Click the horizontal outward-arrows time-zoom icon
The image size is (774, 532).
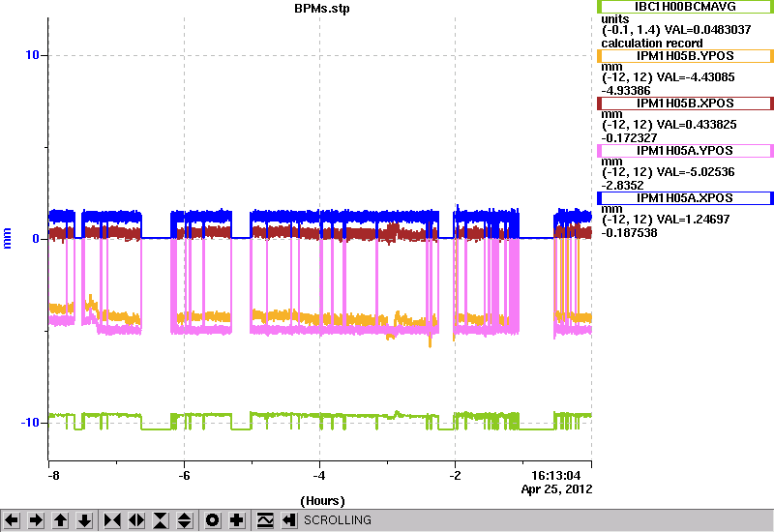click(136, 520)
